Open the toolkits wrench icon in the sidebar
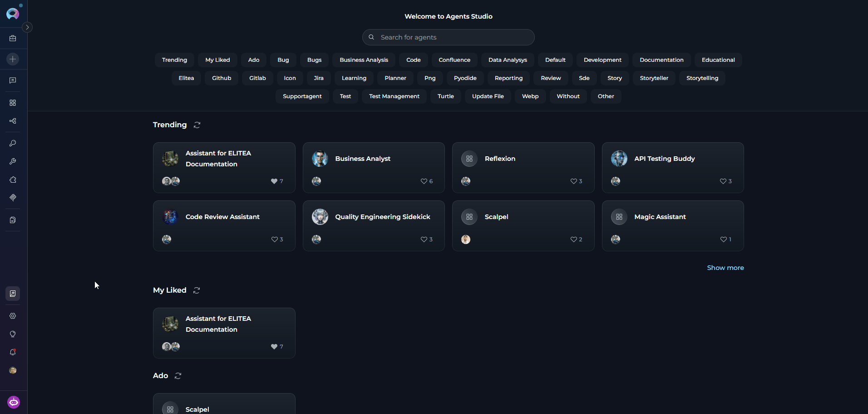868x414 pixels. (13, 161)
